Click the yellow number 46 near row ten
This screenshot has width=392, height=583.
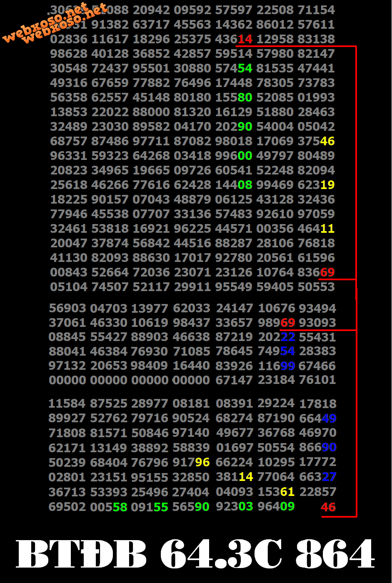click(327, 141)
